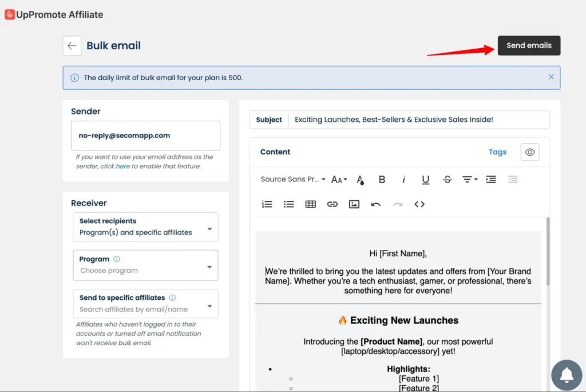Insert a table into email content

coord(310,204)
